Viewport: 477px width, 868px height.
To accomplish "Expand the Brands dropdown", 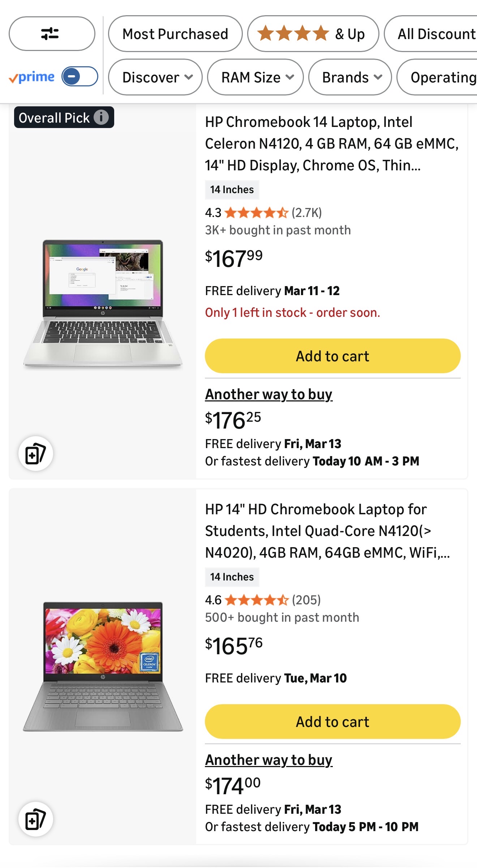I will (x=350, y=77).
